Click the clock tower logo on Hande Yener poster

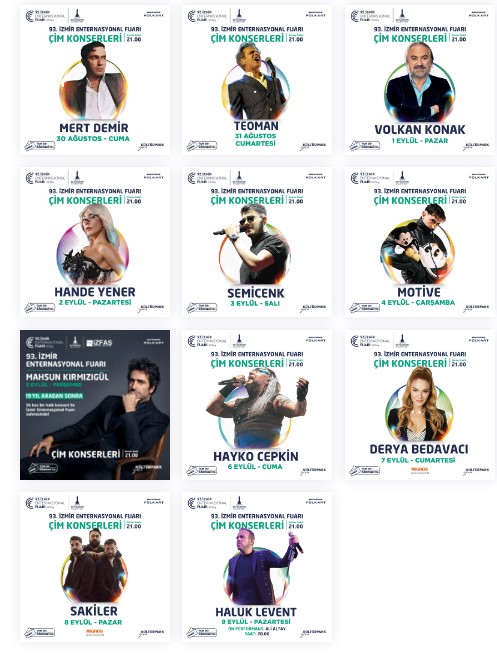[76, 178]
